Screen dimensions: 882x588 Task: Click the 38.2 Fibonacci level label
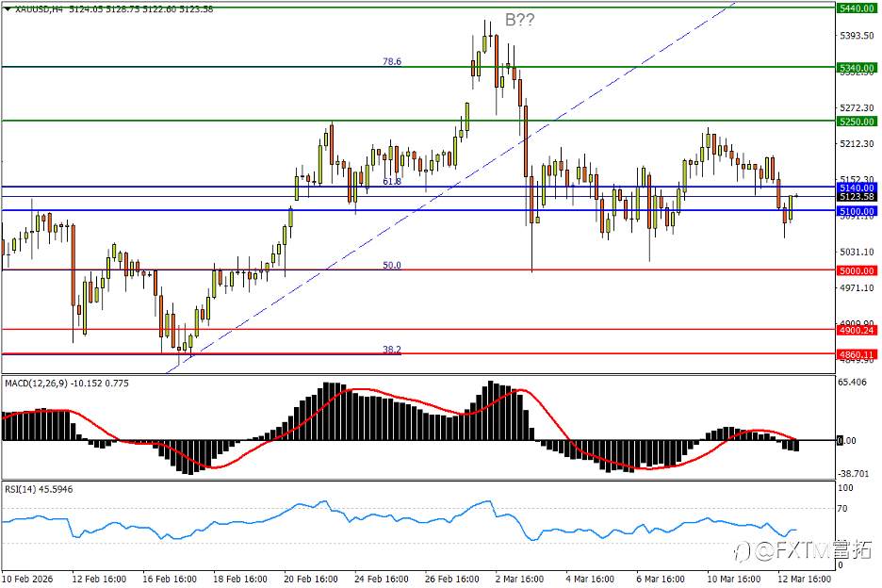pyautogui.click(x=392, y=350)
